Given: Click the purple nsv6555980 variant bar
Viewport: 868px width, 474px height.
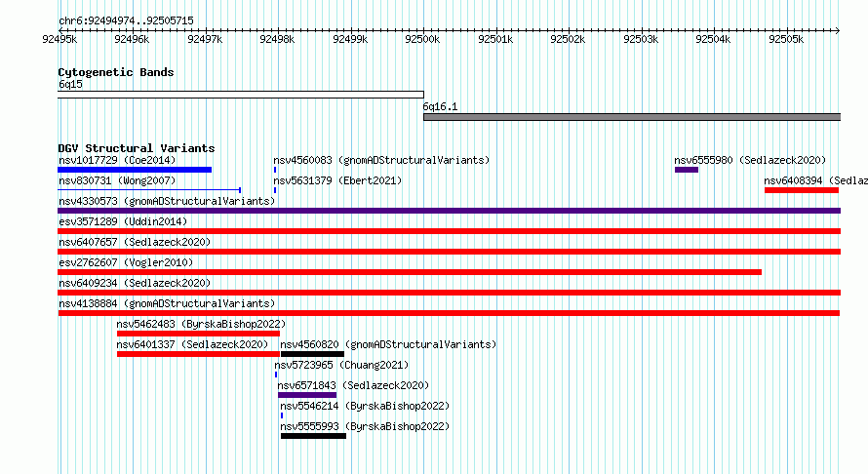Looking at the screenshot, I should 687,170.
